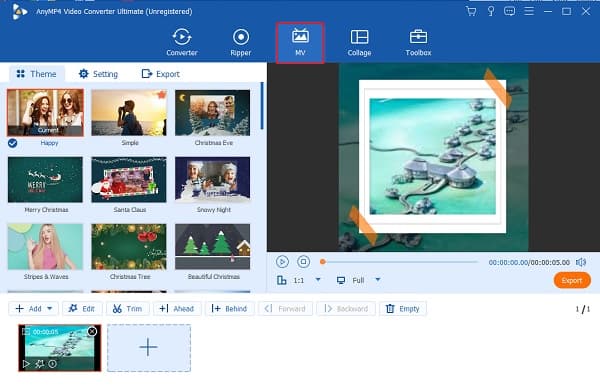The height and width of the screenshot is (390, 600).
Task: Click the shopping cart purchase icon
Action: pos(471,11)
